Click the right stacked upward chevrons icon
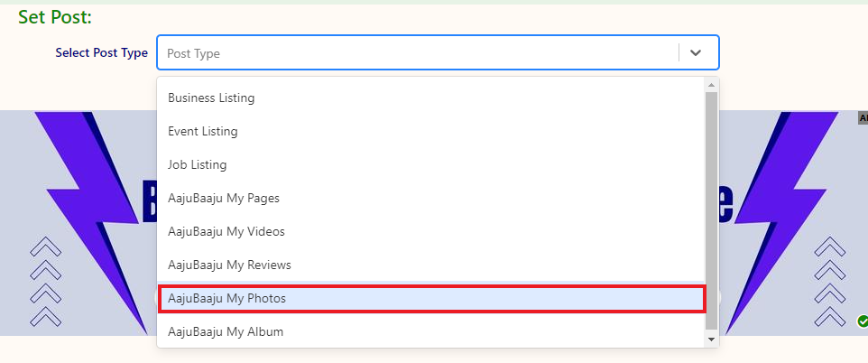Screen dimensions: 868x363 [x=829, y=282]
